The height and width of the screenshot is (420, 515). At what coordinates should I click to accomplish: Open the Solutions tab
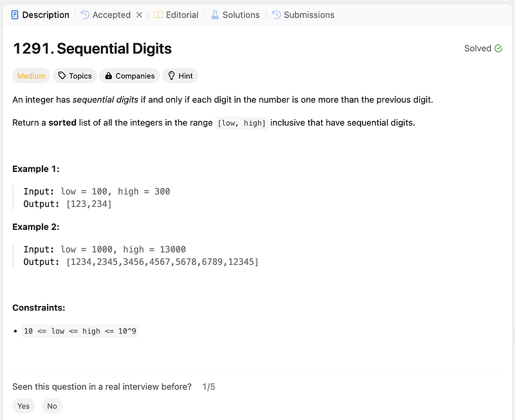click(239, 14)
